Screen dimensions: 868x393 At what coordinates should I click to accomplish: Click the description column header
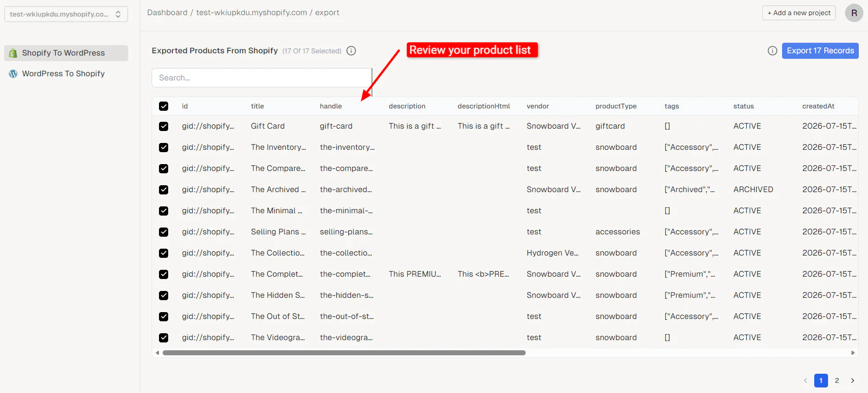point(407,106)
